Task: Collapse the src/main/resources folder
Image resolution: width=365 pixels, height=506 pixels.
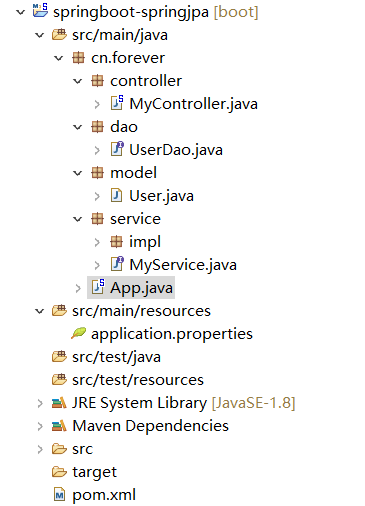Action: coord(40,311)
